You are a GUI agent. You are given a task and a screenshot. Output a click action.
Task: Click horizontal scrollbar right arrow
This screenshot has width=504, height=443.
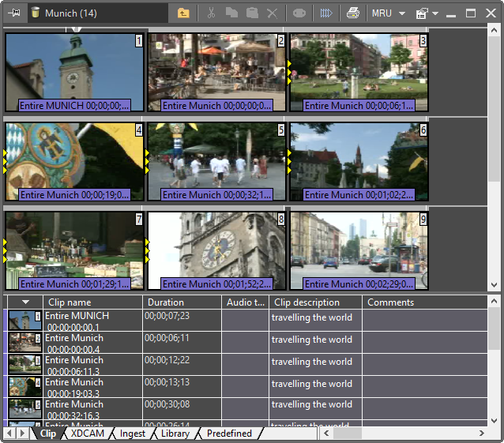pyautogui.click(x=482, y=434)
